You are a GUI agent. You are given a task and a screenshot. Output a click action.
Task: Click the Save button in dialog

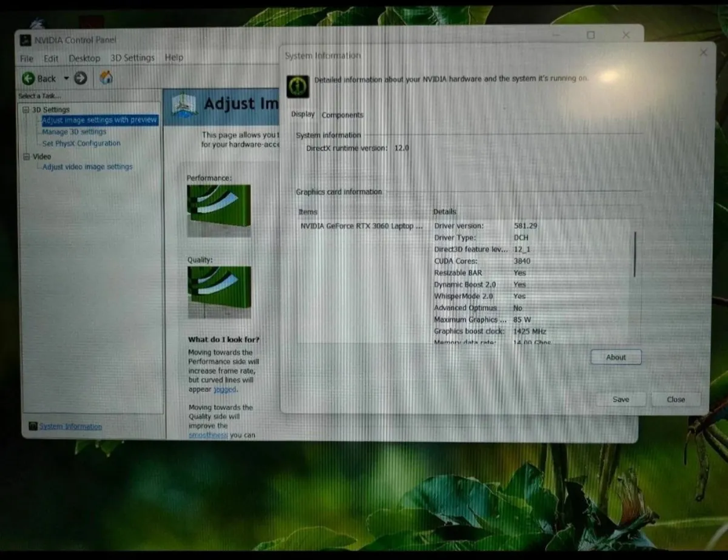click(x=621, y=399)
